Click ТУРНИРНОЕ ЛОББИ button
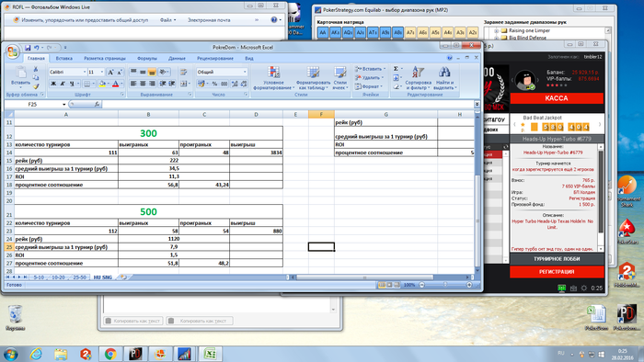 (557, 259)
